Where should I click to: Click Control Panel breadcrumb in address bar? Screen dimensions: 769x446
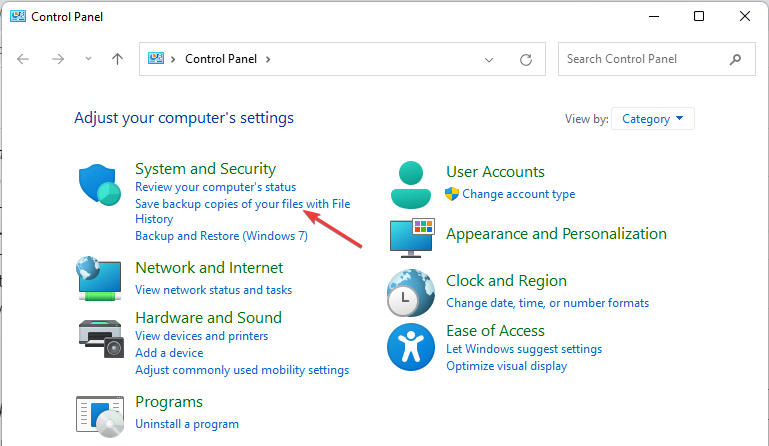click(x=222, y=59)
